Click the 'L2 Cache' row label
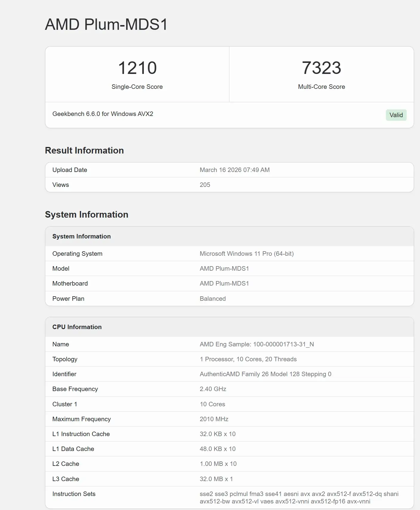 click(x=66, y=464)
